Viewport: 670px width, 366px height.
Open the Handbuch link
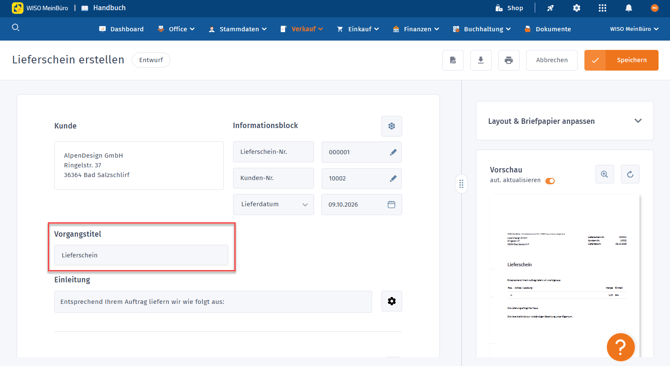104,8
